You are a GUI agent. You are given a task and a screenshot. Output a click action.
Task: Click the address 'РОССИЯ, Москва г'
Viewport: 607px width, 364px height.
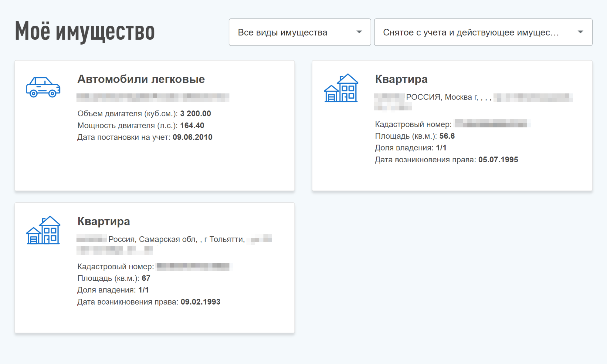442,97
